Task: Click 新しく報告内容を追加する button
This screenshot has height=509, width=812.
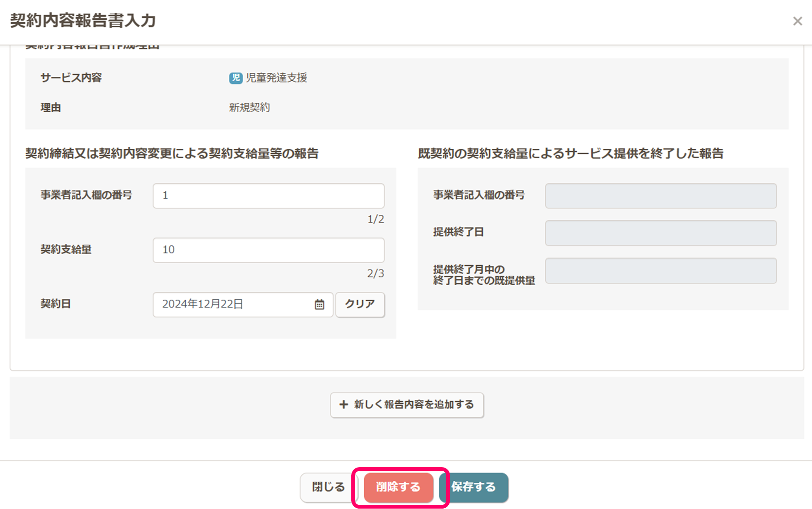Action: pos(407,405)
